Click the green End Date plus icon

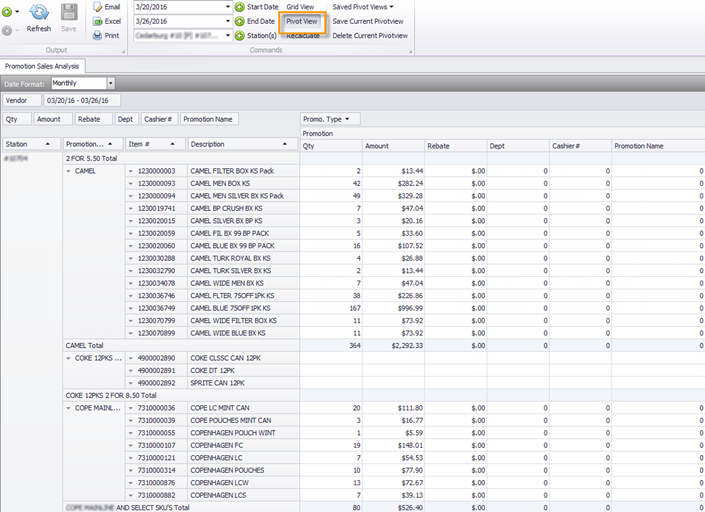coord(240,21)
